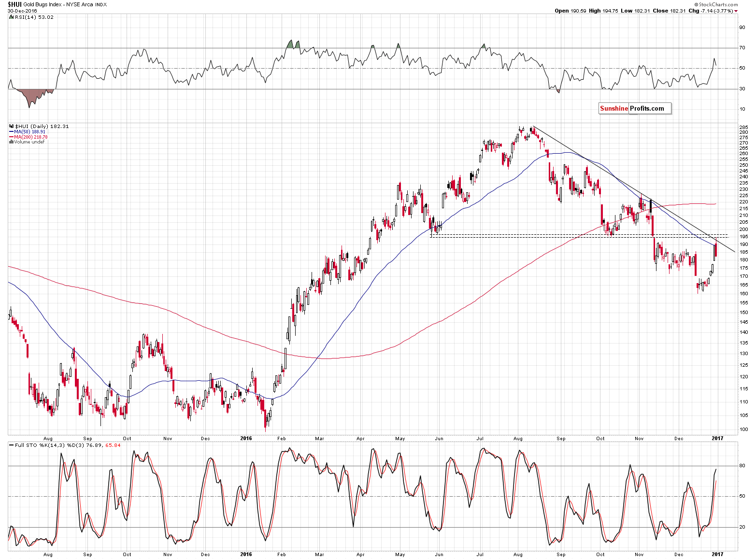756x559 pixels.
Task: Click the 30-Dec-2016 chart date
Action: coord(22,11)
